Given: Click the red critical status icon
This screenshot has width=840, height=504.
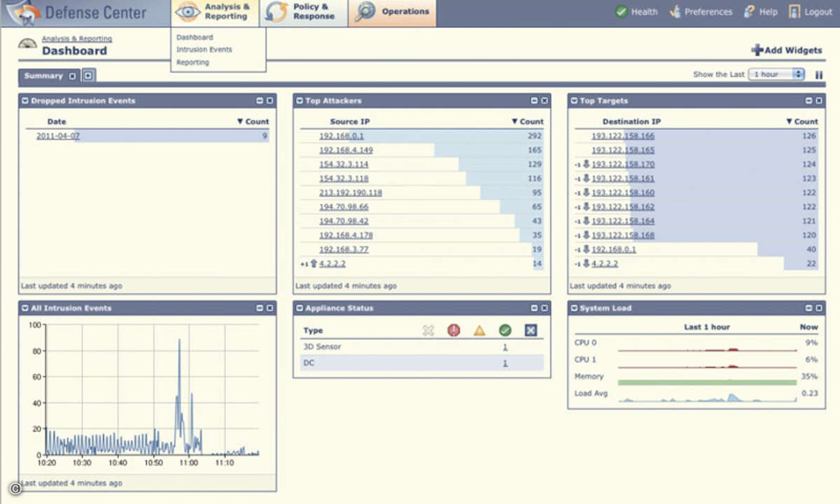Looking at the screenshot, I should 454,330.
